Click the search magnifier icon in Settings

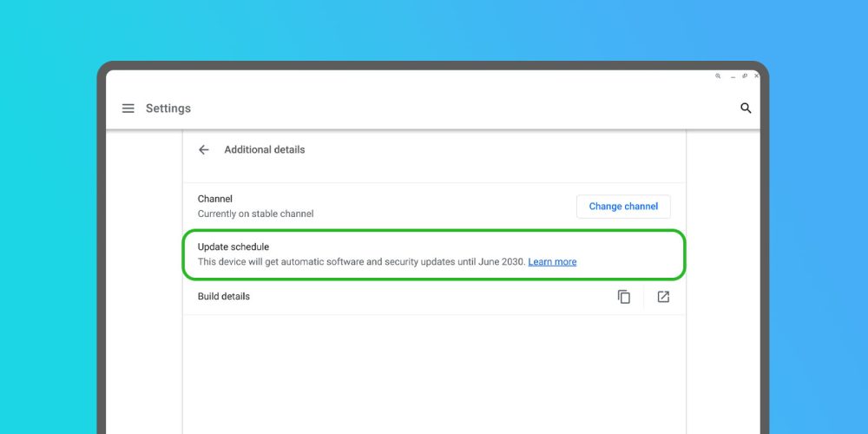746,108
